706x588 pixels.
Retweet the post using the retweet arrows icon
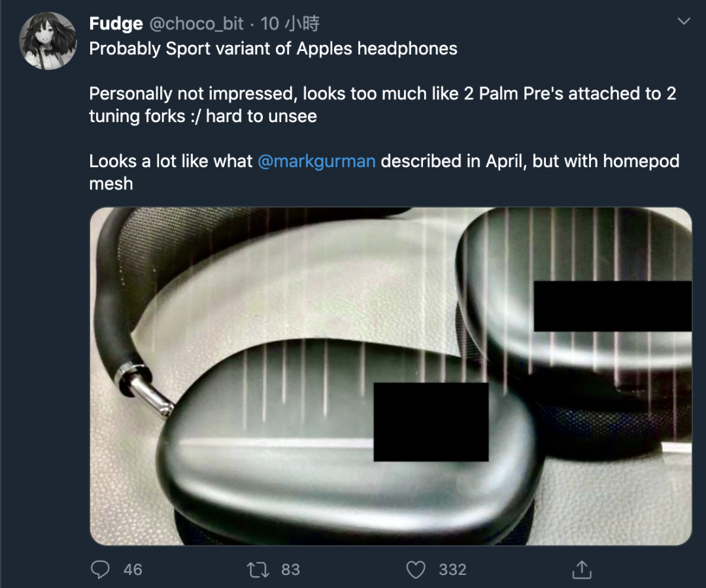click(258, 570)
